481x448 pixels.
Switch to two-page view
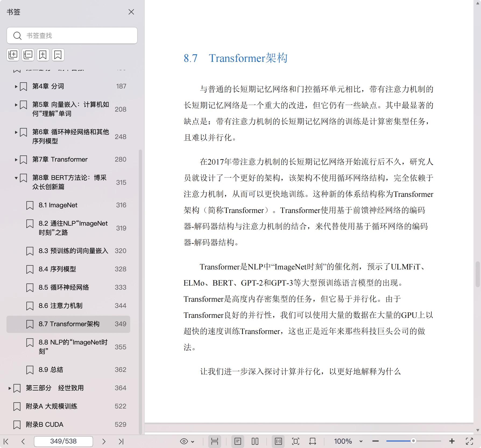tap(255, 441)
